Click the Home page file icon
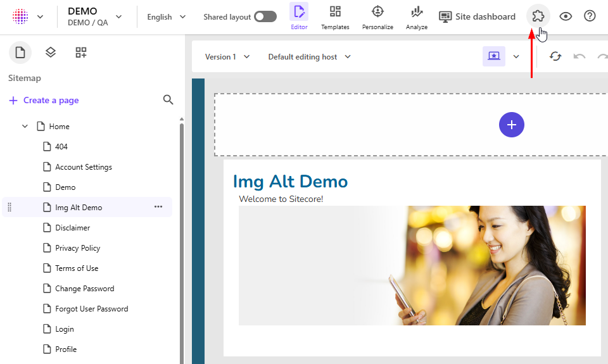This screenshot has height=364, width=608. pos(41,127)
